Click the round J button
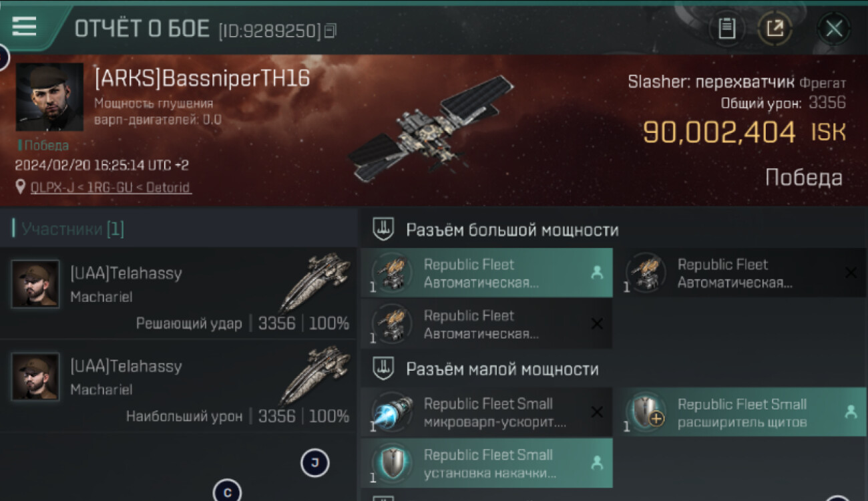Screen dimensions: 868x501 [x=315, y=463]
